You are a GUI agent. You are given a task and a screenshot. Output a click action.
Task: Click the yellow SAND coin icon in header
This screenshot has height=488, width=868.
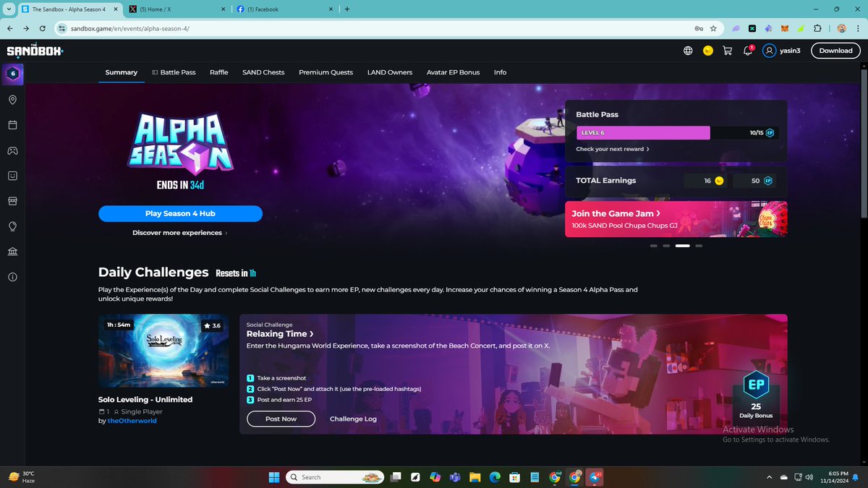pyautogui.click(x=708, y=51)
